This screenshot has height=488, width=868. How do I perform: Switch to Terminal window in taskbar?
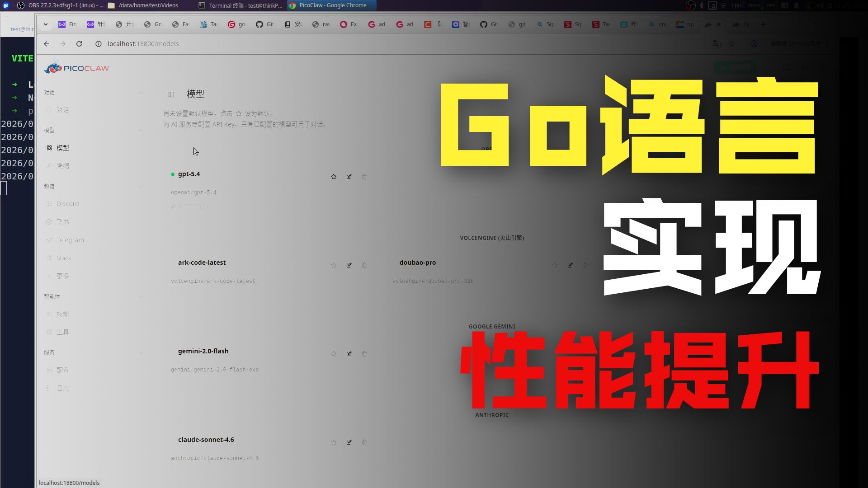point(241,5)
